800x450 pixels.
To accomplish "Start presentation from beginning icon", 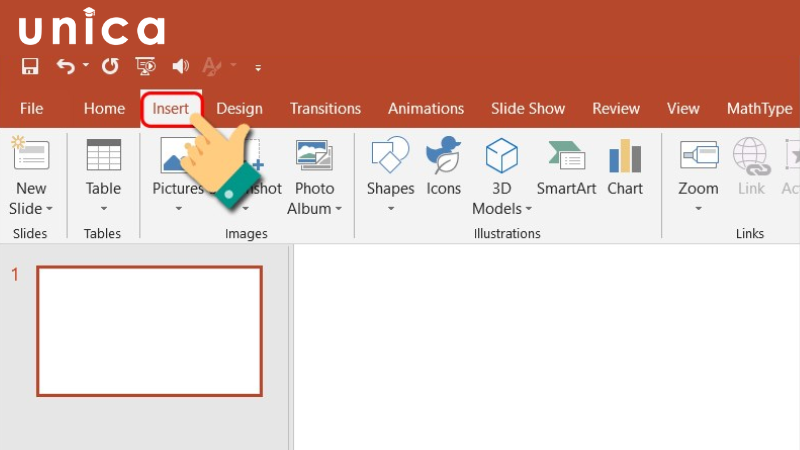I will pyautogui.click(x=146, y=67).
